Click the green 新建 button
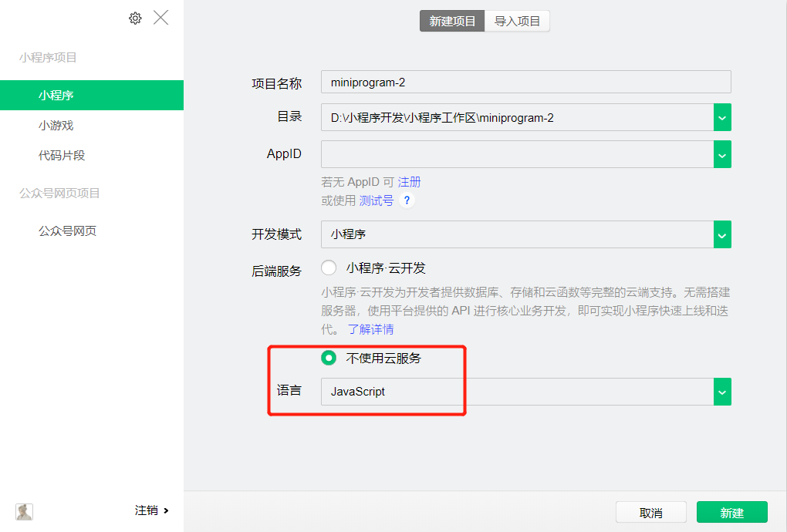The image size is (787, 532). pyautogui.click(x=731, y=513)
